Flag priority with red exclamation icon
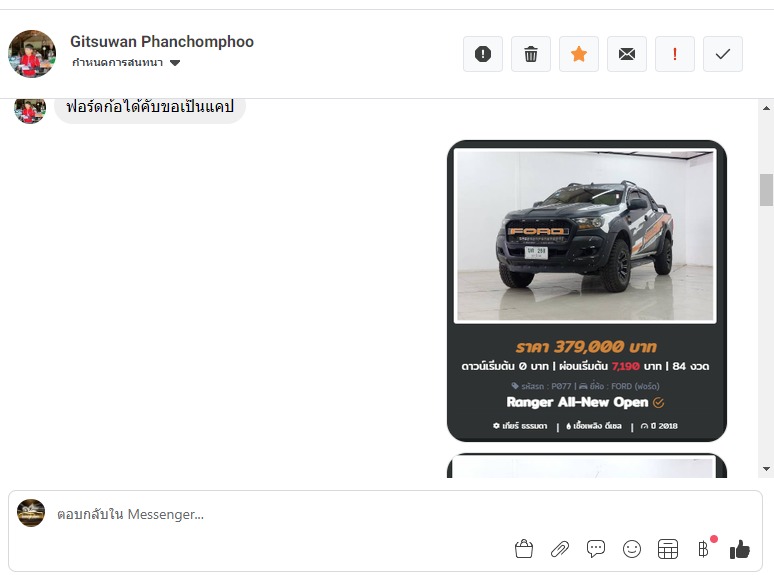Image resolution: width=774 pixels, height=575 pixels. (675, 54)
